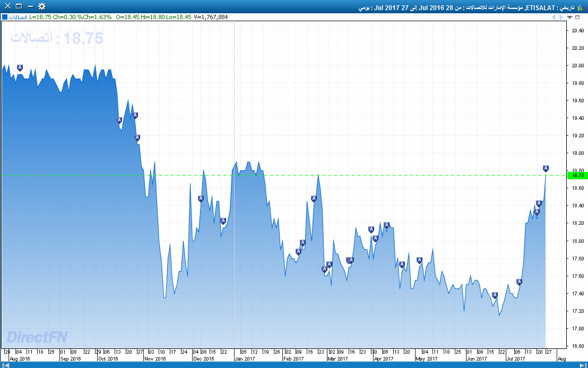This screenshot has width=588, height=368.
Task: Open the chart settings gear
Action: (x=41, y=7)
